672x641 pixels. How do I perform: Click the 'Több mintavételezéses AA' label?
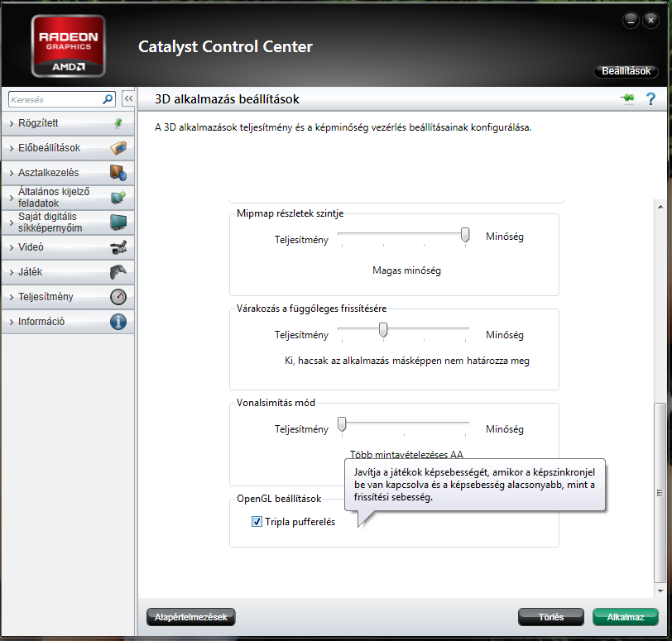[x=406, y=454]
